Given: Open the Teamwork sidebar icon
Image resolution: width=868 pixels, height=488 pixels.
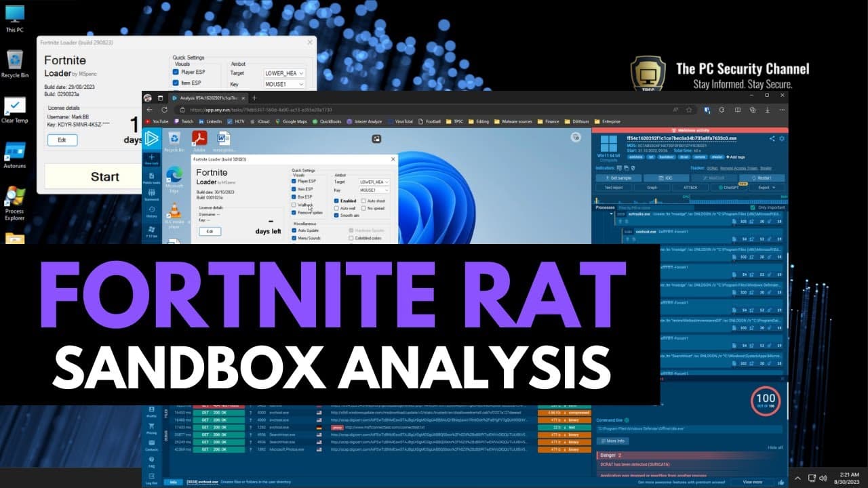Looking at the screenshot, I should coord(151,196).
